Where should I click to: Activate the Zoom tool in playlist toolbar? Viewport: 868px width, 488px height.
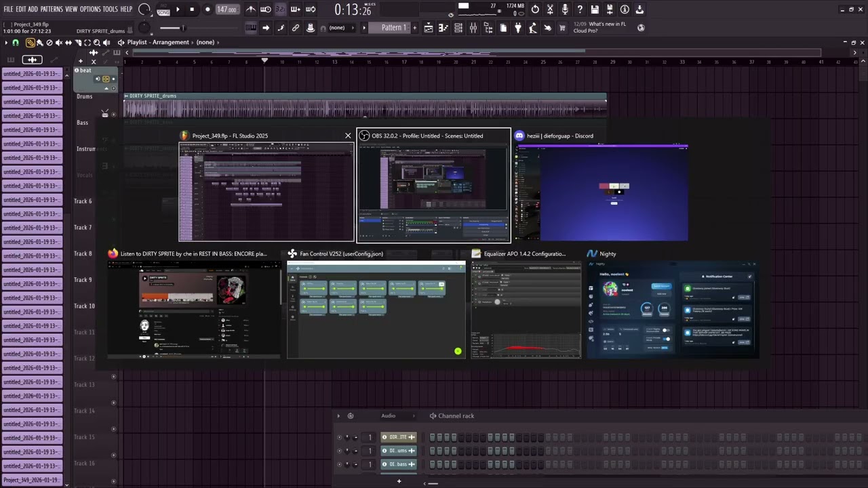[96, 42]
